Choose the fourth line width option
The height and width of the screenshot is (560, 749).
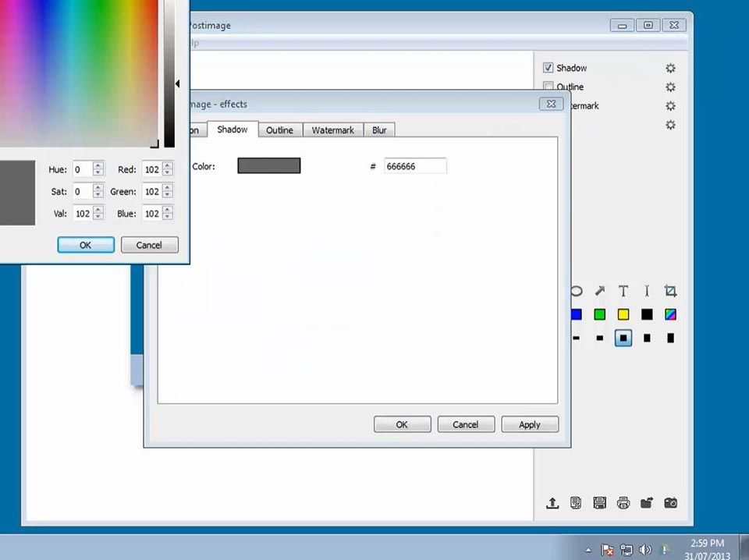click(x=647, y=338)
